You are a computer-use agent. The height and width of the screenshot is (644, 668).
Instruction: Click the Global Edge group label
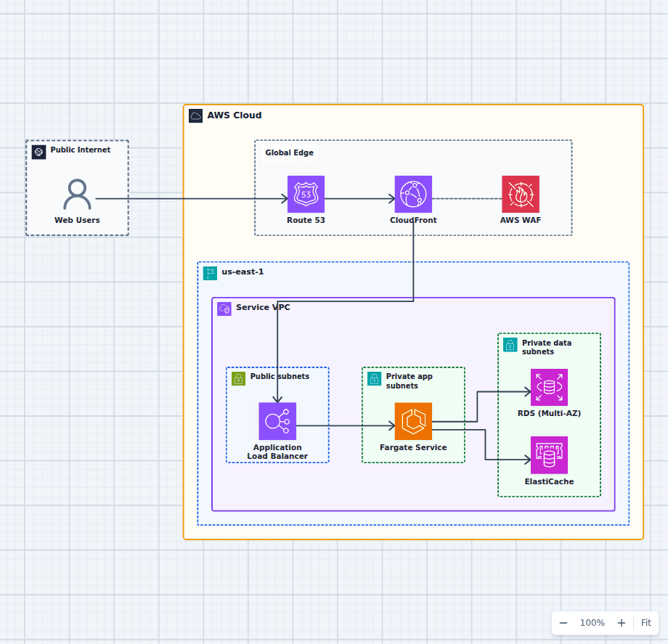[x=289, y=152]
